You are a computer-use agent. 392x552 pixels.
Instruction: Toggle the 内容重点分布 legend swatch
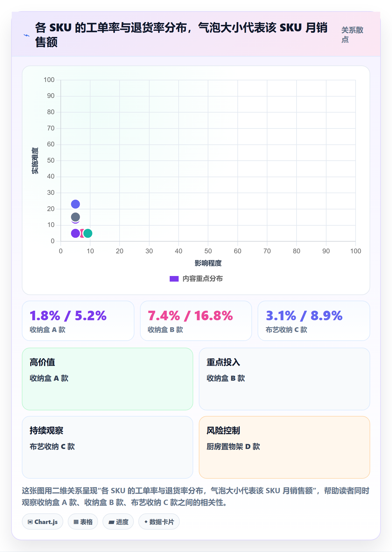coord(174,279)
